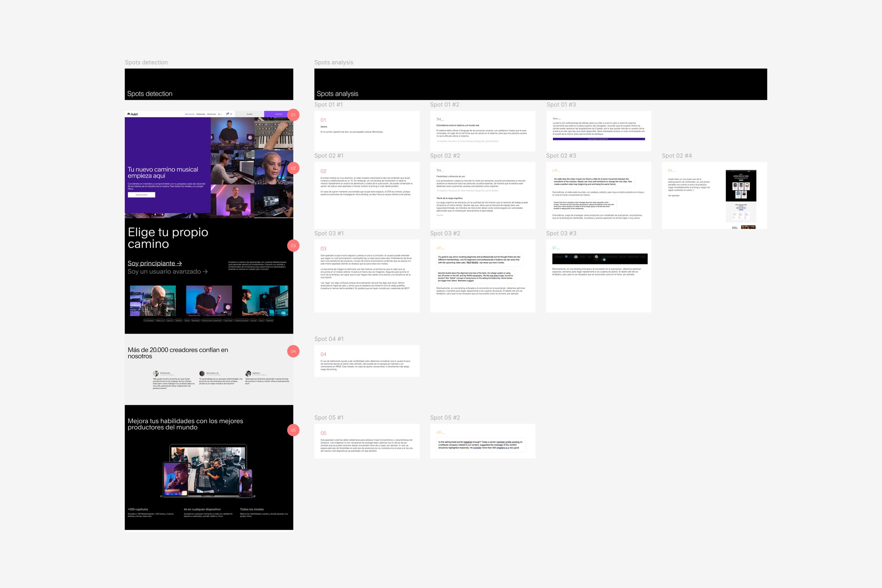Click the Accede button

tap(249, 114)
